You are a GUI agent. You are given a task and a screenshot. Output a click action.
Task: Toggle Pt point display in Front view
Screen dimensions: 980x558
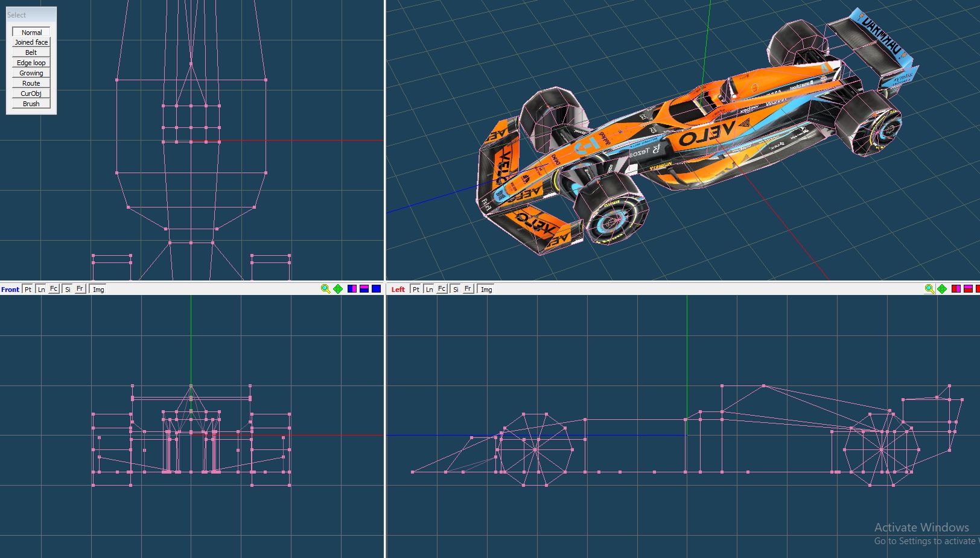(28, 289)
